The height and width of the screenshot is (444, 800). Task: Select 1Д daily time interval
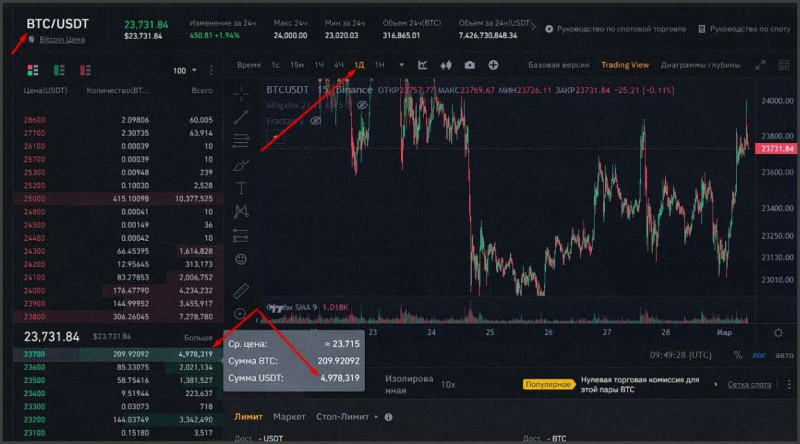pyautogui.click(x=359, y=65)
